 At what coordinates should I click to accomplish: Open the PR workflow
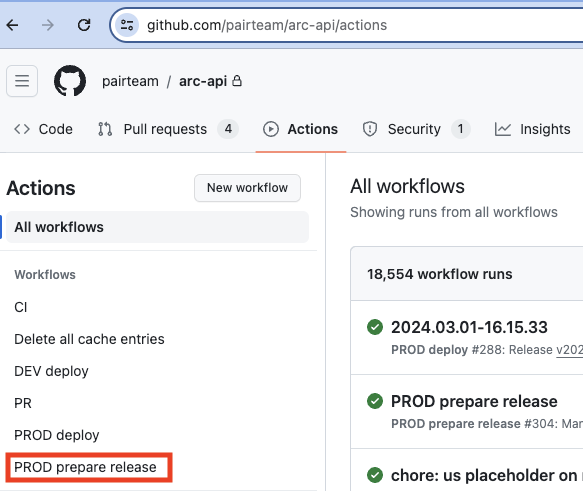pyautogui.click(x=23, y=403)
